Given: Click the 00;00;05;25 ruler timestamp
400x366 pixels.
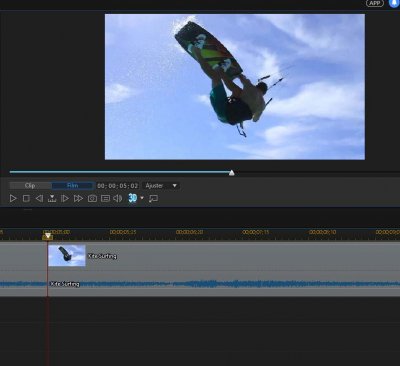Looking at the screenshot, I should click(123, 232).
